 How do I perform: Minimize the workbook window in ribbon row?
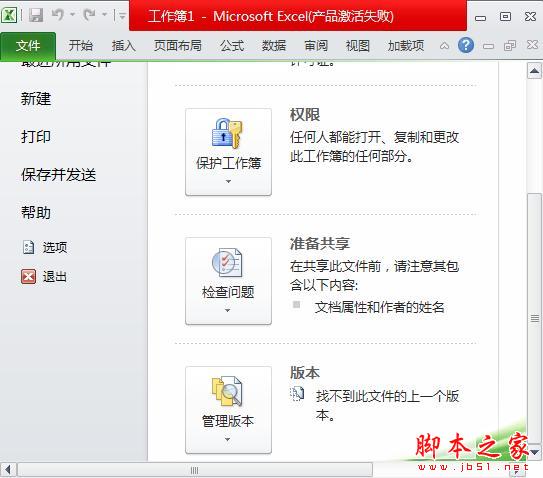[488, 46]
